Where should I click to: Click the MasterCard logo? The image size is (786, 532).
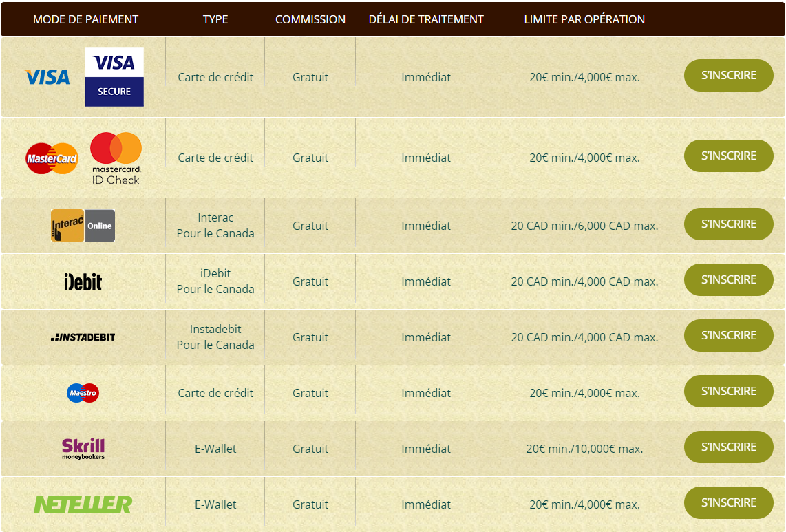point(52,157)
